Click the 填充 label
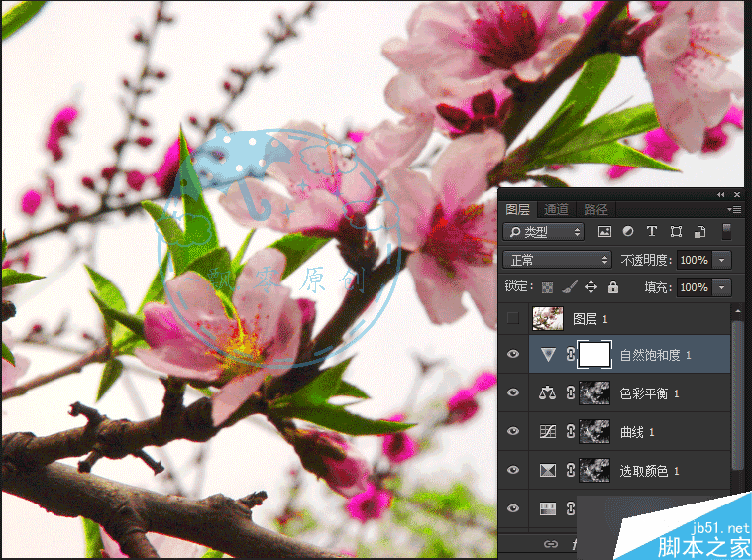This screenshot has height=560, width=752. pos(658,287)
